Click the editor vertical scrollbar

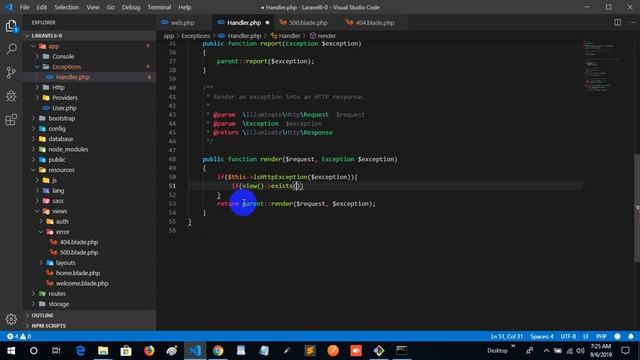637,208
